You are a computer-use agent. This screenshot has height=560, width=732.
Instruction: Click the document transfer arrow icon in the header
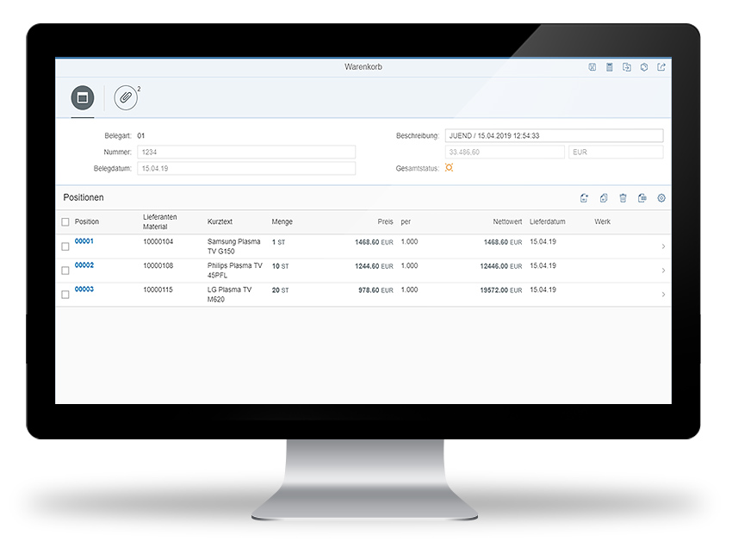[x=626, y=67]
